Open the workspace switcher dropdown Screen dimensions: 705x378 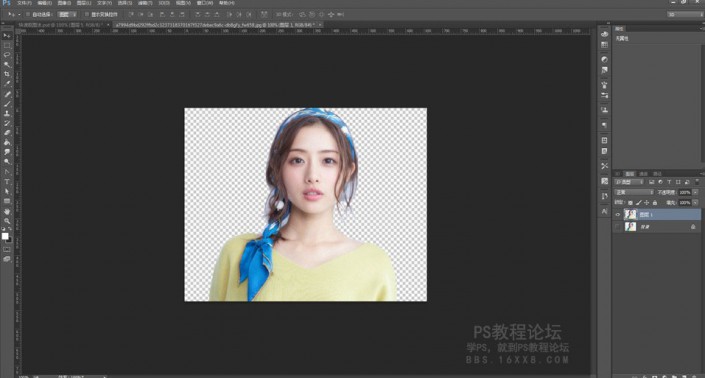pos(685,14)
